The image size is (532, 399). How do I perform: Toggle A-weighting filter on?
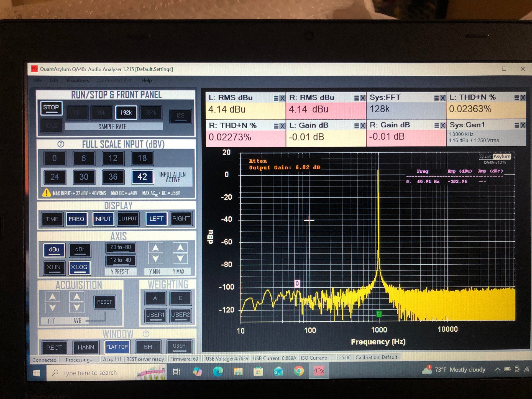[155, 298]
